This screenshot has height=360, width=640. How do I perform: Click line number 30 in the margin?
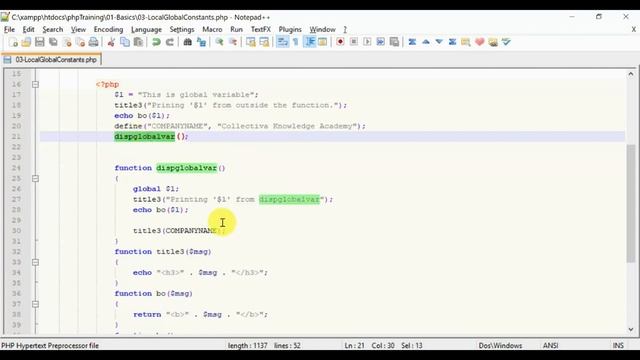16,231
